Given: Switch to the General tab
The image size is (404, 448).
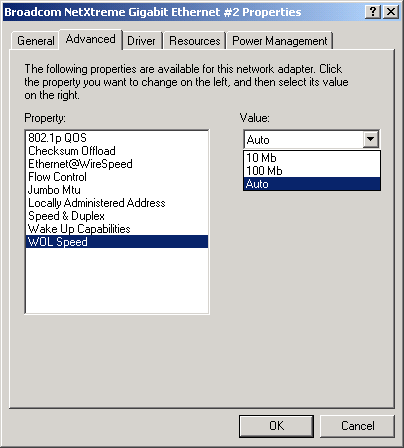Looking at the screenshot, I should coord(35,41).
